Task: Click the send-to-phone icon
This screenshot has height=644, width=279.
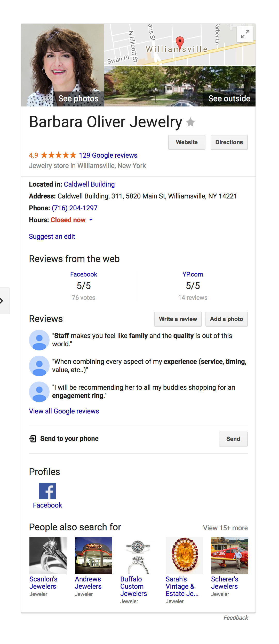Action: point(33,439)
